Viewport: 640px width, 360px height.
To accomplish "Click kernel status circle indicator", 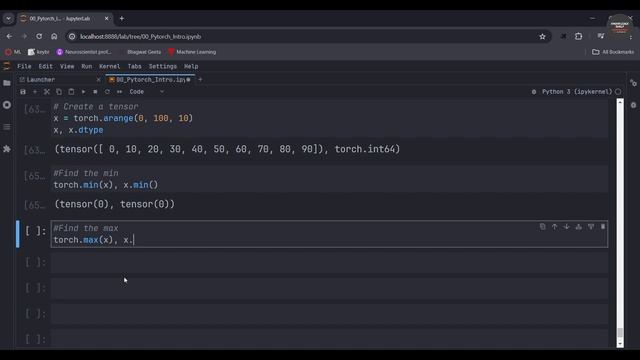I will coord(618,92).
